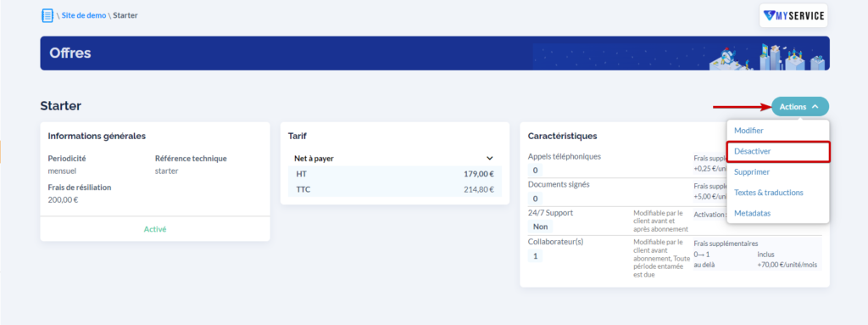The image size is (868, 325).
Task: Collapse the Actions dropdown button
Action: 800,107
